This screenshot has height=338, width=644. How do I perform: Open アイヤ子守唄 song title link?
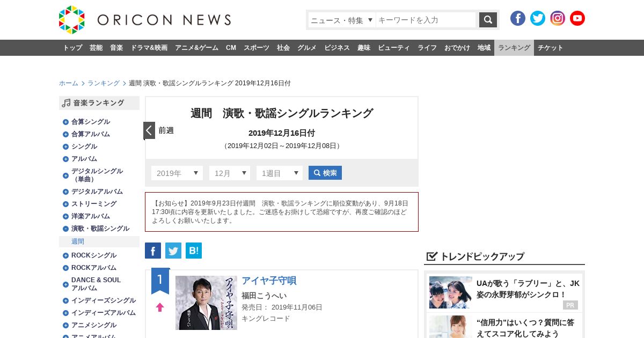(269, 281)
